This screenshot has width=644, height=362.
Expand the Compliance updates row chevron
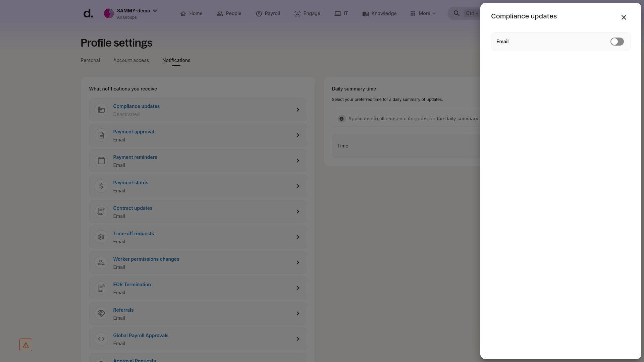[x=298, y=110]
